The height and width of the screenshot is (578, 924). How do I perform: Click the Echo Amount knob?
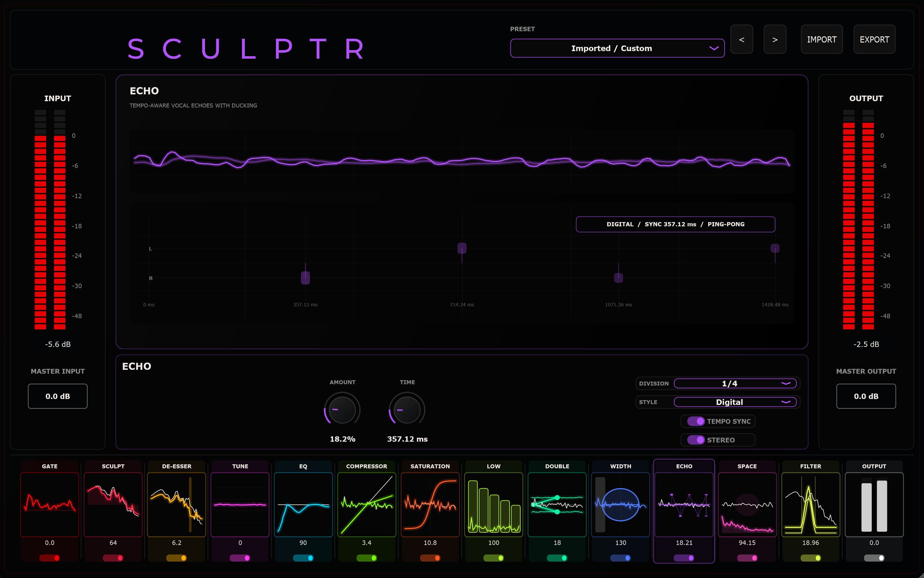(342, 410)
